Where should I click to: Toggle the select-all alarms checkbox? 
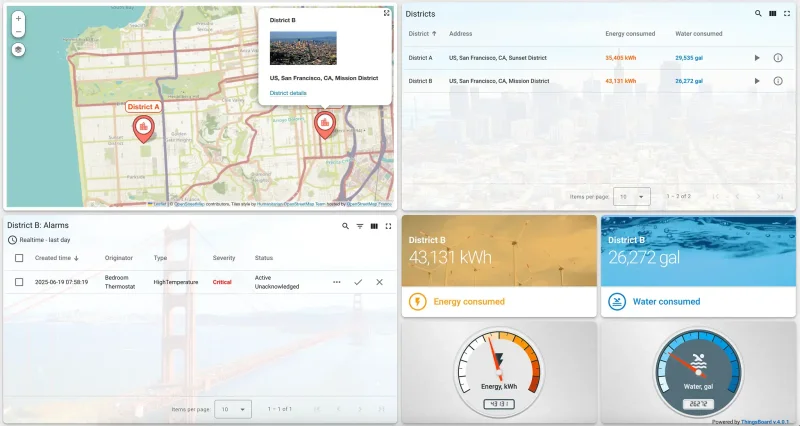[x=19, y=258]
